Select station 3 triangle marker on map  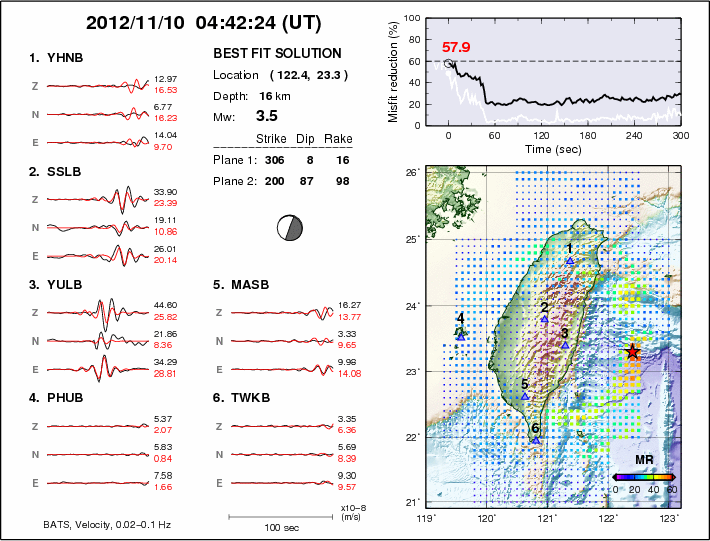565,345
